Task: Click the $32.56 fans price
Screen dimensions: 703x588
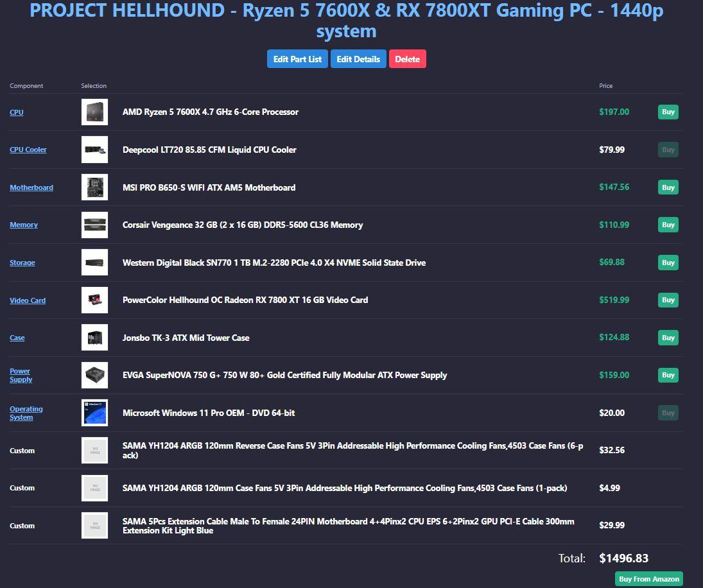Action: (x=612, y=450)
